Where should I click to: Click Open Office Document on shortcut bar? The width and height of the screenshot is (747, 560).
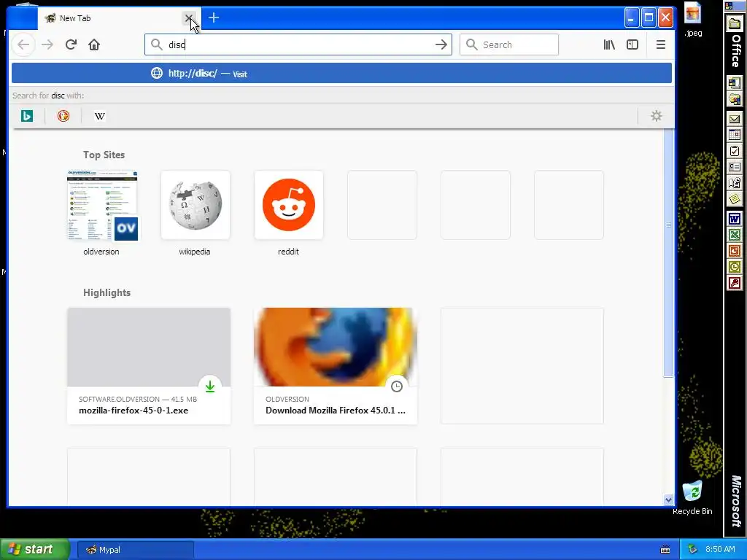tap(735, 99)
